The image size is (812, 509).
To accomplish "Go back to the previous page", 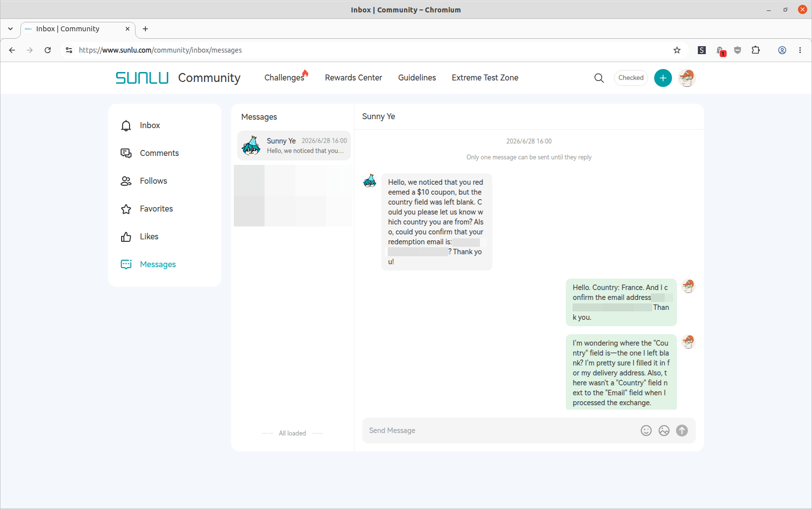I will (12, 50).
